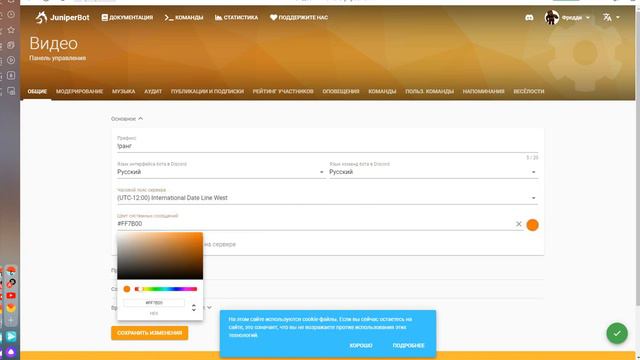Switch to Рейтинг участников tab
Viewport: 640px width, 360px height.
(x=283, y=91)
